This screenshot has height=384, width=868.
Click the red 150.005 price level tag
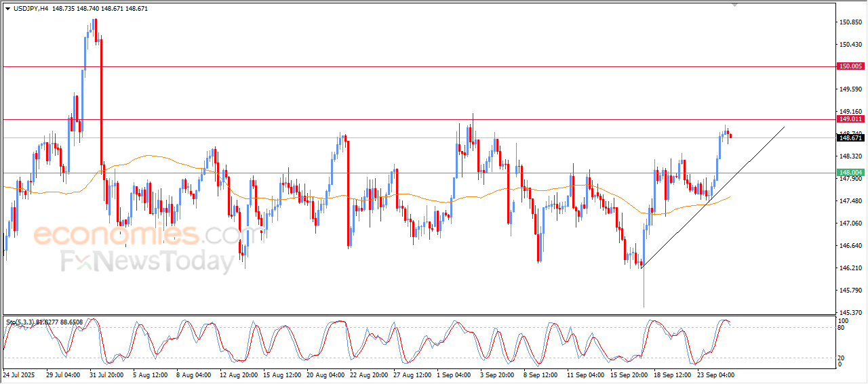click(x=850, y=66)
